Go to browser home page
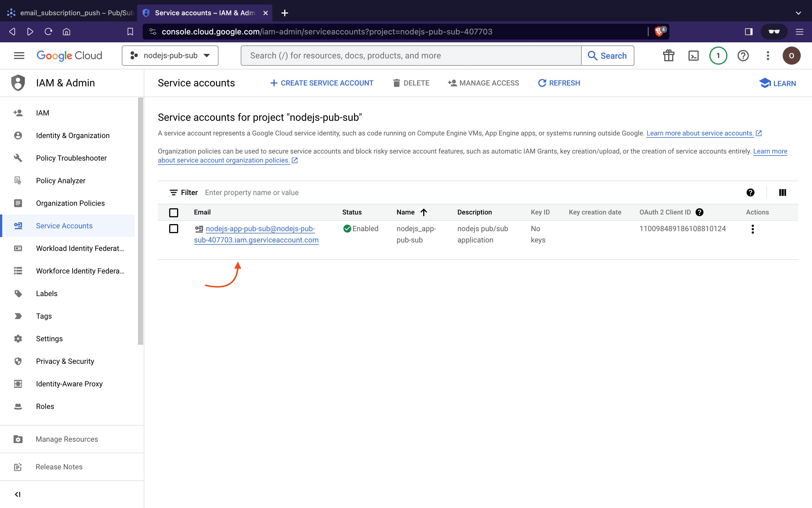The image size is (812, 508). [x=67, y=32]
